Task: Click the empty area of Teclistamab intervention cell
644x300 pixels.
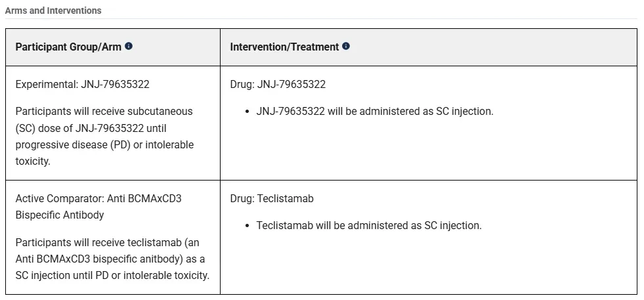Action: pos(429,263)
